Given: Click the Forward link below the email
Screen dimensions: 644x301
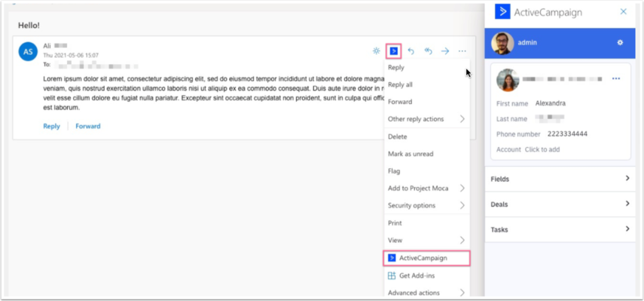Looking at the screenshot, I should pyautogui.click(x=88, y=126).
